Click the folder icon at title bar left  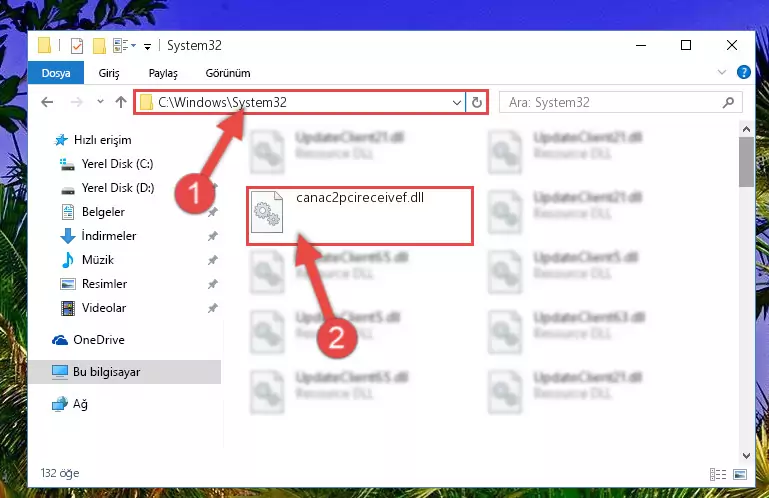[x=44, y=46]
